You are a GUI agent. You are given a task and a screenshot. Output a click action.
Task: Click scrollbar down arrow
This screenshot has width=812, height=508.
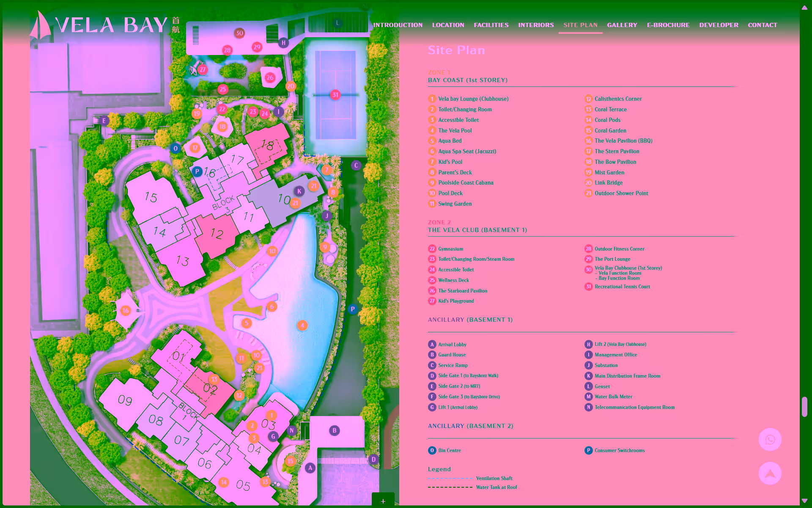coord(804,501)
